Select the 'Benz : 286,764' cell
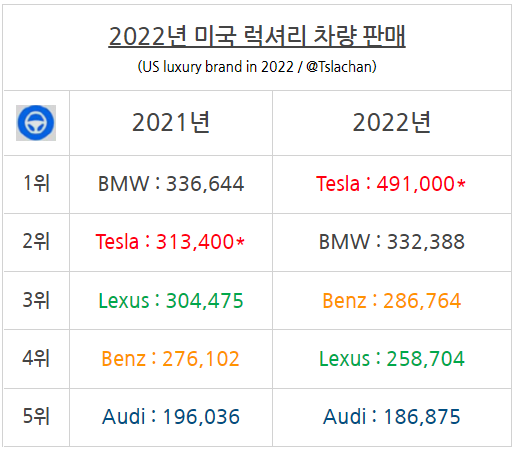512x450 pixels. (x=392, y=301)
